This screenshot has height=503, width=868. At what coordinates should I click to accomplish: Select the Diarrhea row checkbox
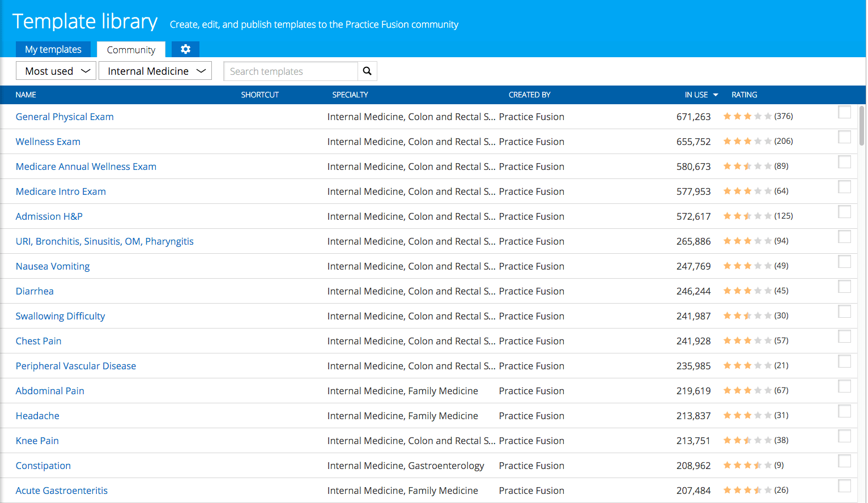coord(844,287)
